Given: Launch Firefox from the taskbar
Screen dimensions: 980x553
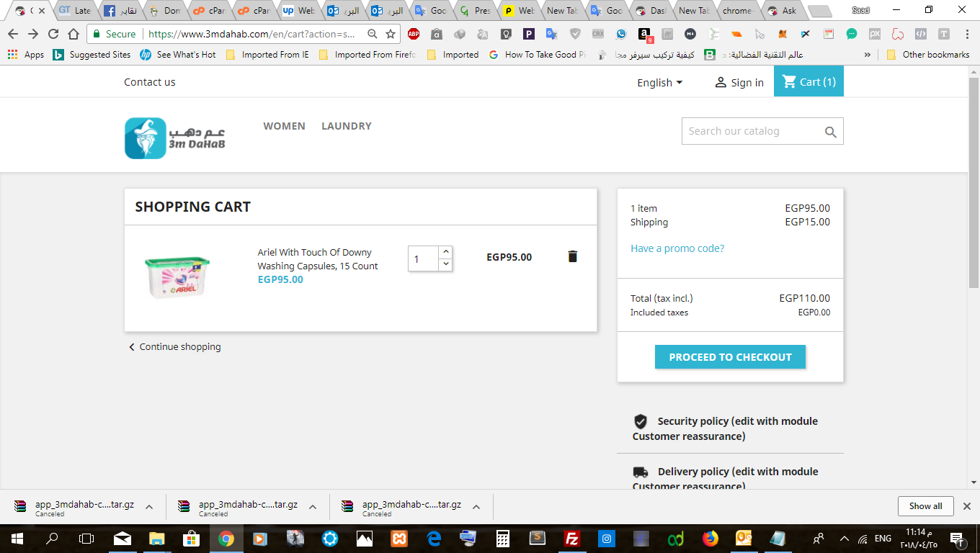Looking at the screenshot, I should tap(710, 539).
